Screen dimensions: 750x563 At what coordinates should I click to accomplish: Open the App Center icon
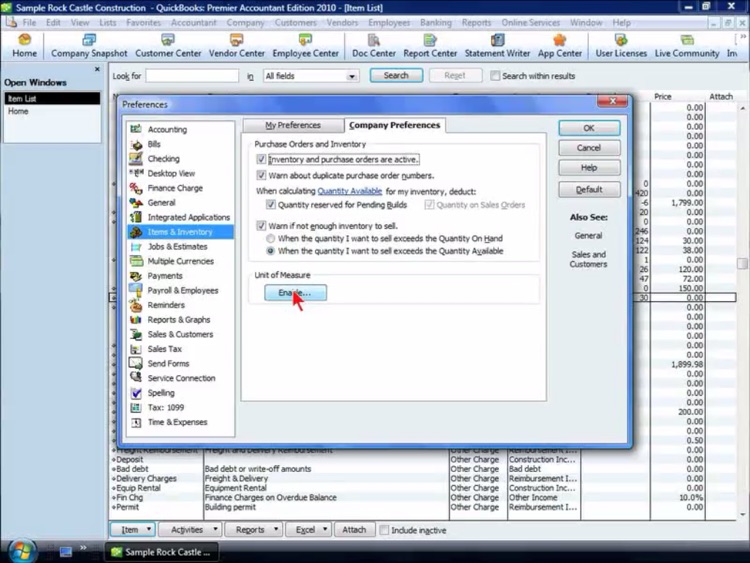coord(560,46)
